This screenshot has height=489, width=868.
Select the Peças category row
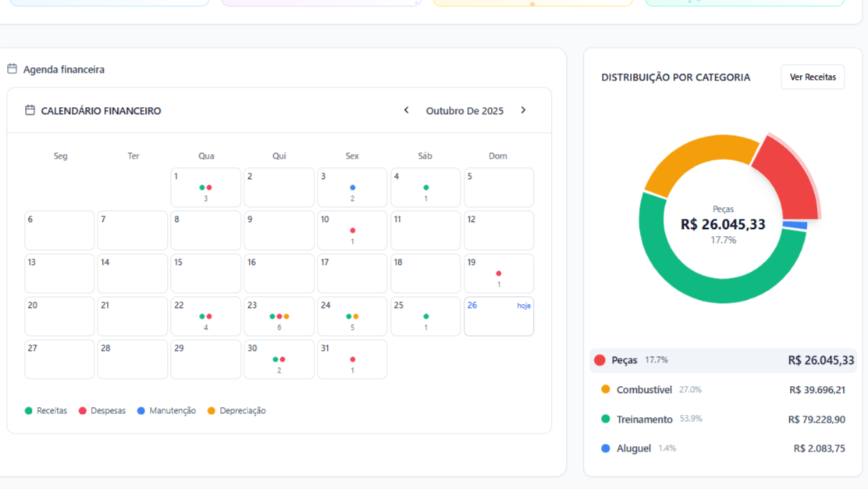point(723,360)
